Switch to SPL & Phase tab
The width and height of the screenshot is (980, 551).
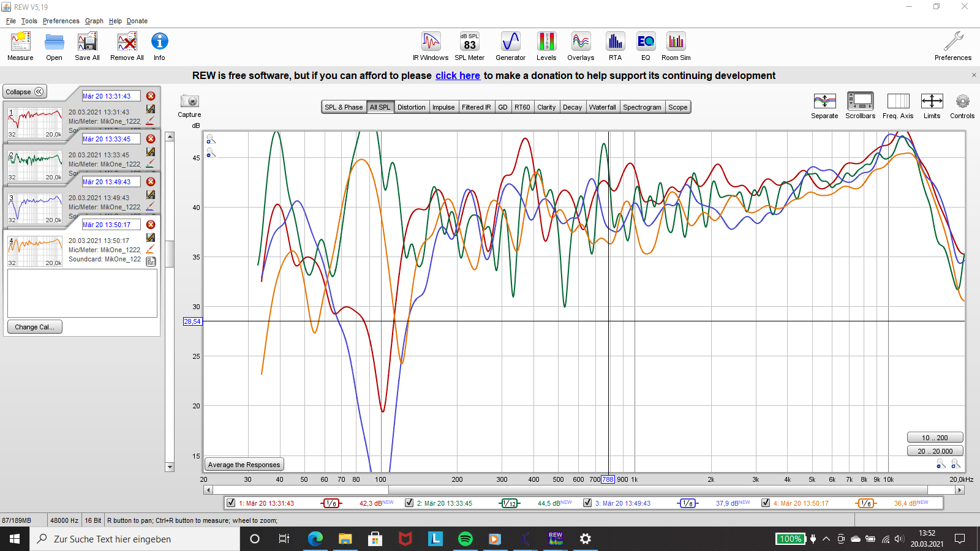[344, 107]
